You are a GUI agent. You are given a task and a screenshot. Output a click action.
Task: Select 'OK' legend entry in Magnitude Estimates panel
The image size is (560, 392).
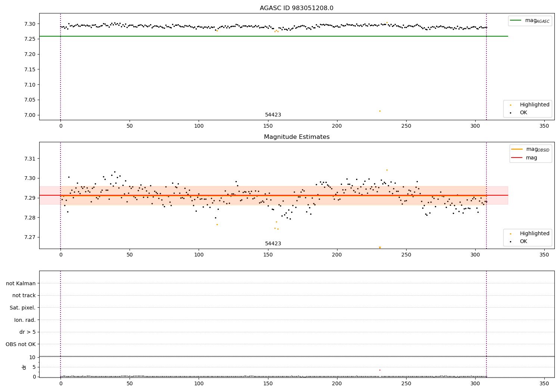523,242
